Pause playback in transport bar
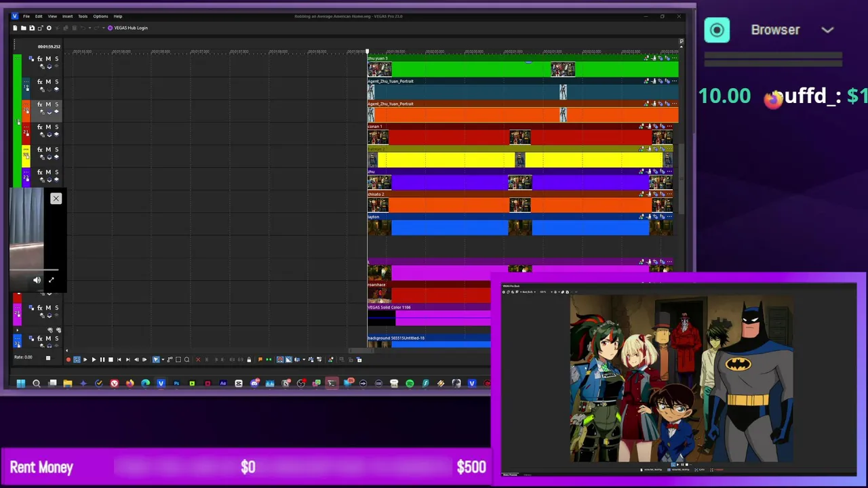The height and width of the screenshot is (488, 868). (x=102, y=359)
